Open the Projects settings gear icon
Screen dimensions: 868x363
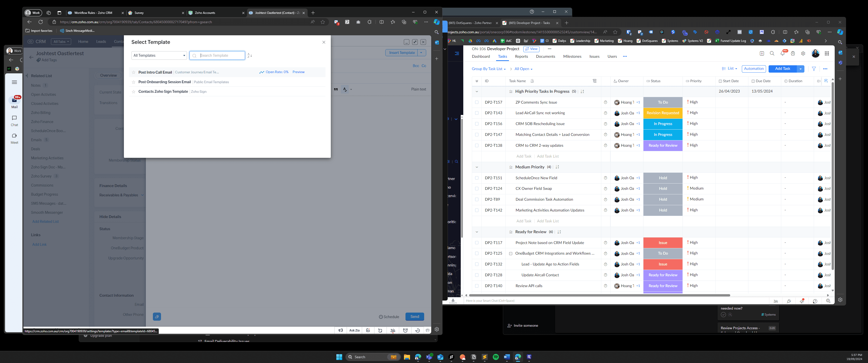803,53
